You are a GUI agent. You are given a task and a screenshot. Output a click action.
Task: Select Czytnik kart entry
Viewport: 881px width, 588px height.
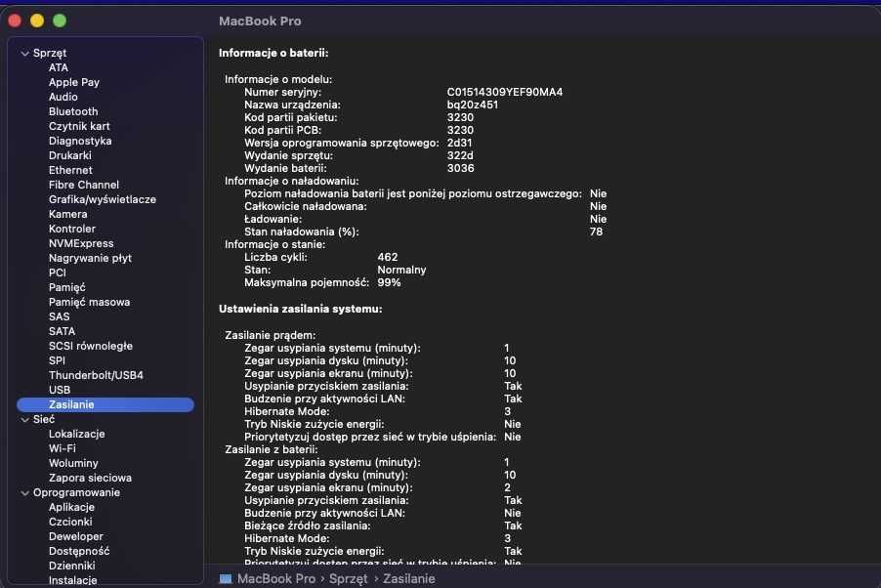click(79, 126)
